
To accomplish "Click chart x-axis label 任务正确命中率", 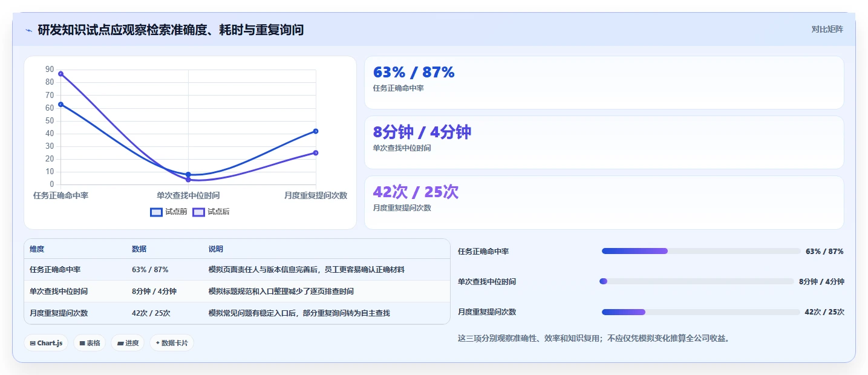I will [x=60, y=195].
